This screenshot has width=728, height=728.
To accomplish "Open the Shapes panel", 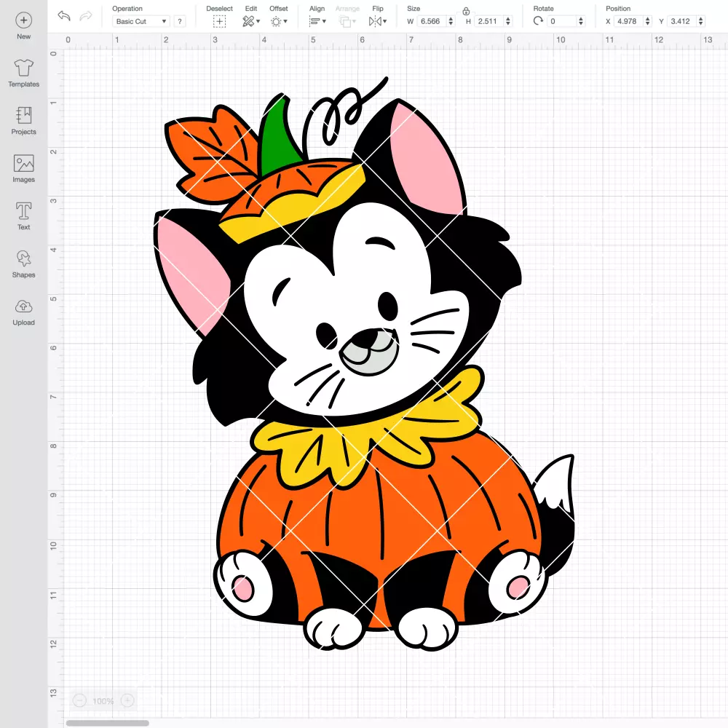I will (x=24, y=264).
